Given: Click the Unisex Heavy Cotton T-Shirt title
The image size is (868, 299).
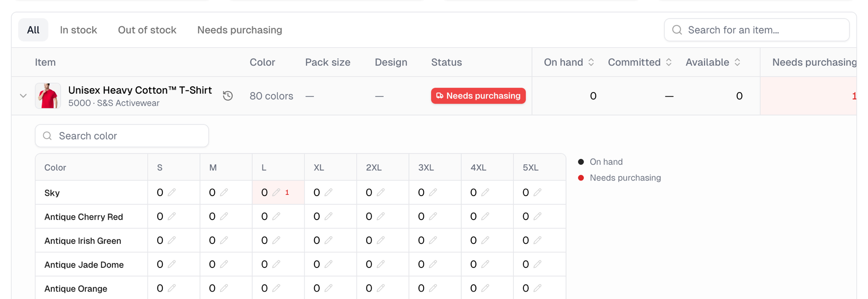Looking at the screenshot, I should tap(140, 90).
